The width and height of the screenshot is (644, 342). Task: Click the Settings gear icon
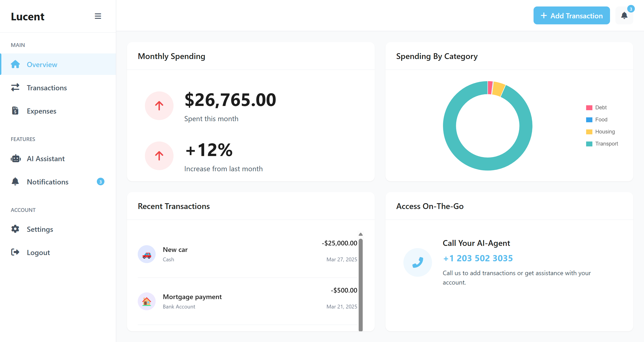(15, 229)
